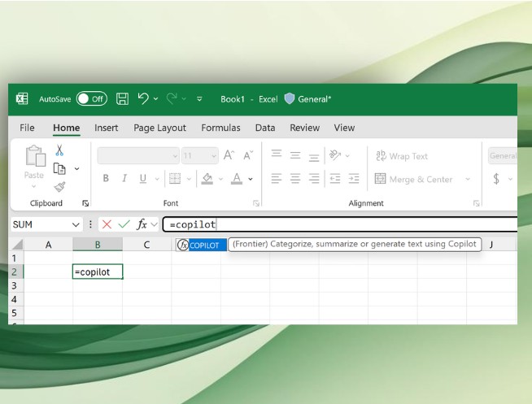Click the Accounting dollar format icon

[x=496, y=179]
